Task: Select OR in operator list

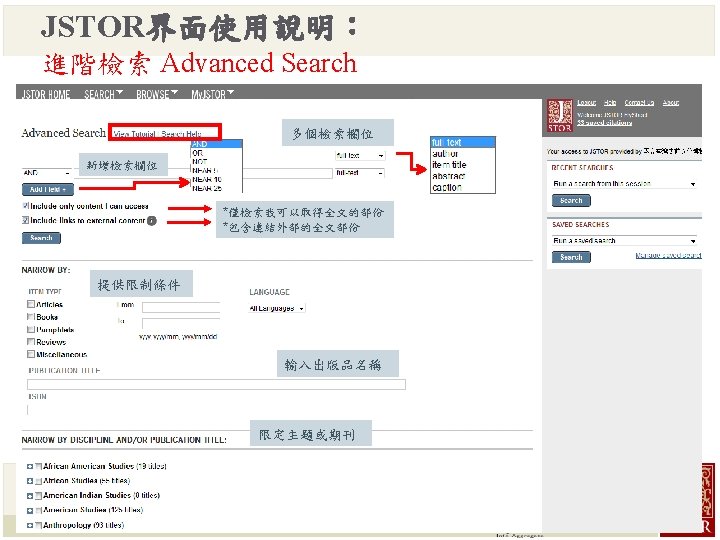Action: [198, 153]
